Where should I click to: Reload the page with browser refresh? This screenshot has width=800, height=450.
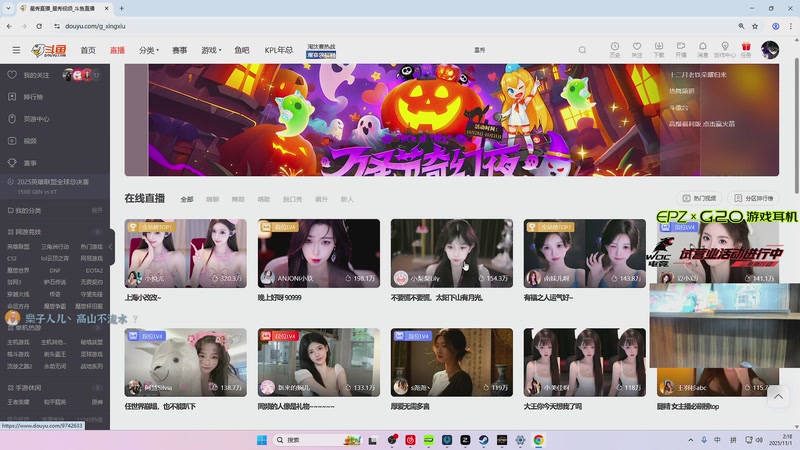click(39, 26)
